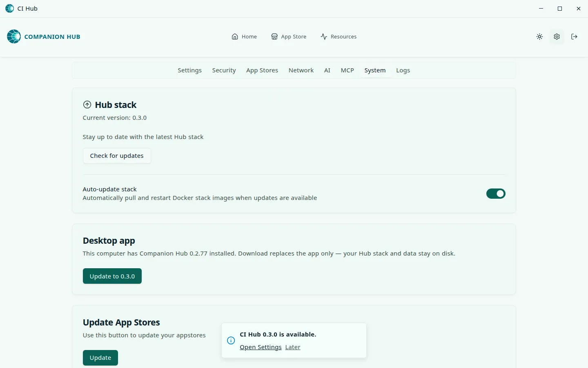Image resolution: width=588 pixels, height=368 pixels.
Task: Switch to the MCP tab
Action: coord(347,70)
